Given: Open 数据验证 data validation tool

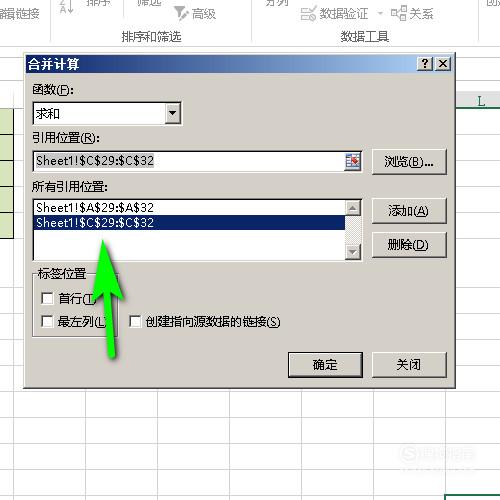Looking at the screenshot, I should click(x=334, y=14).
